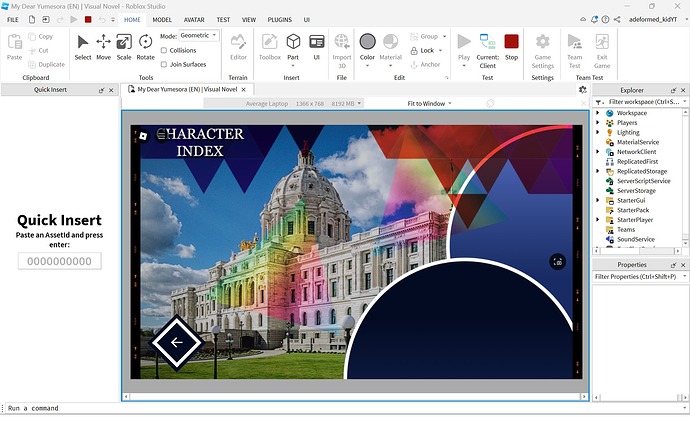Image resolution: width=690 pixels, height=430 pixels.
Task: Click the red Stop icon in quick access bar
Action: click(88, 19)
